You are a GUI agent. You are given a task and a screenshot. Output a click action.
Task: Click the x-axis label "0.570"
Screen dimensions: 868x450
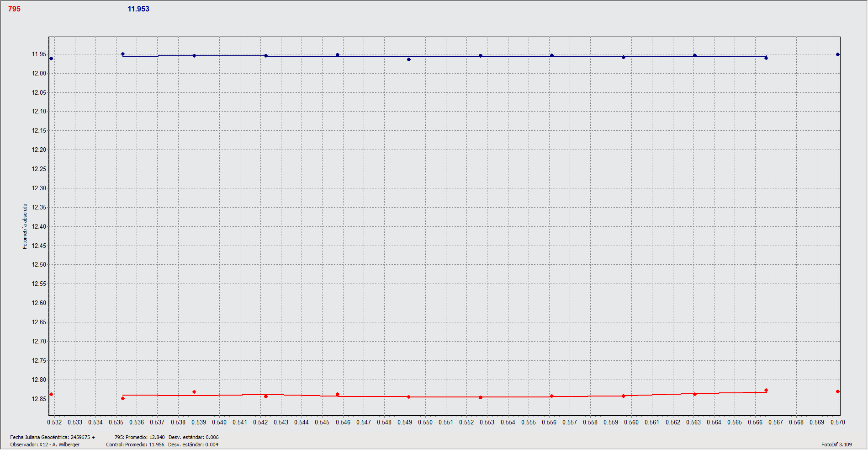(x=838, y=422)
